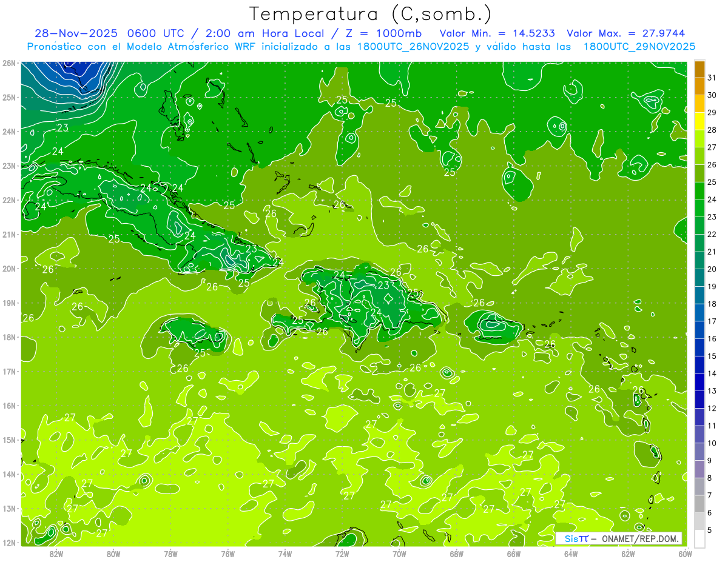Click colorbar label "28"

[x=712, y=130]
